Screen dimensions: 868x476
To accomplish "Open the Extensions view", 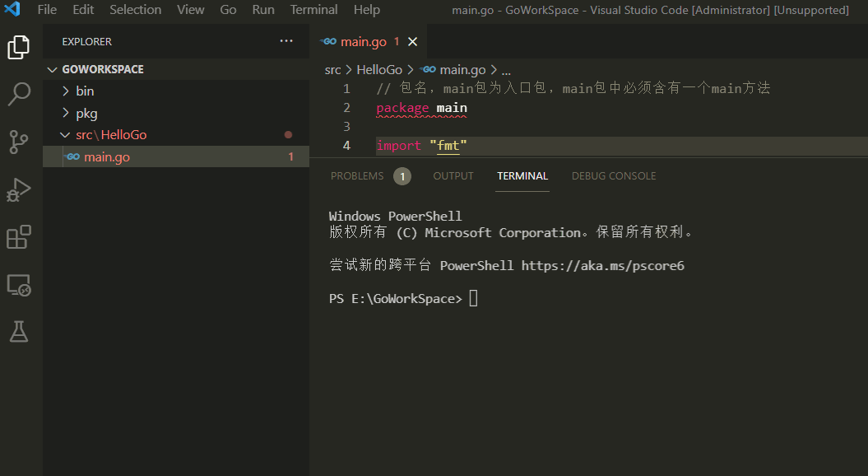I will coord(19,237).
